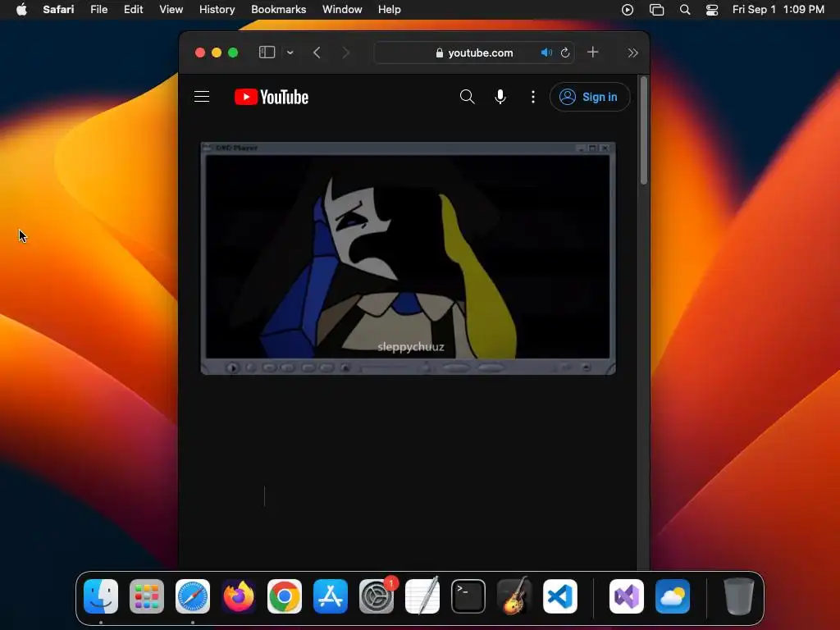Viewport: 840px width, 630px height.
Task: Open the Help menu
Action: point(390,9)
